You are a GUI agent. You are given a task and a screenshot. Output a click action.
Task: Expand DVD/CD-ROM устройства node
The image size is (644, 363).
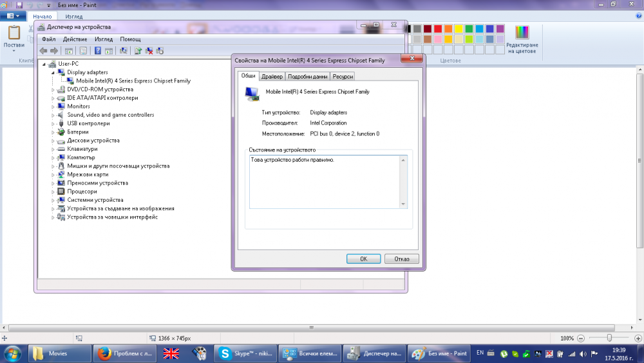(x=53, y=90)
